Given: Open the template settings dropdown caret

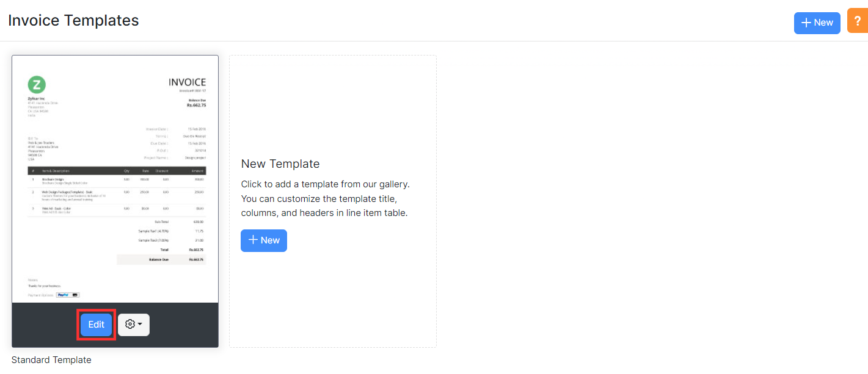Looking at the screenshot, I should click(140, 325).
